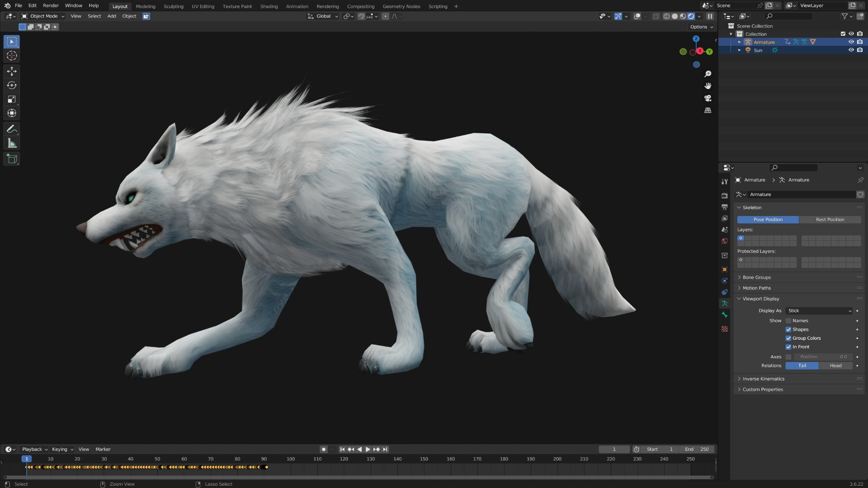Screen dimensions: 868x488
Task: Open the Output properties tab
Action: tap(725, 207)
